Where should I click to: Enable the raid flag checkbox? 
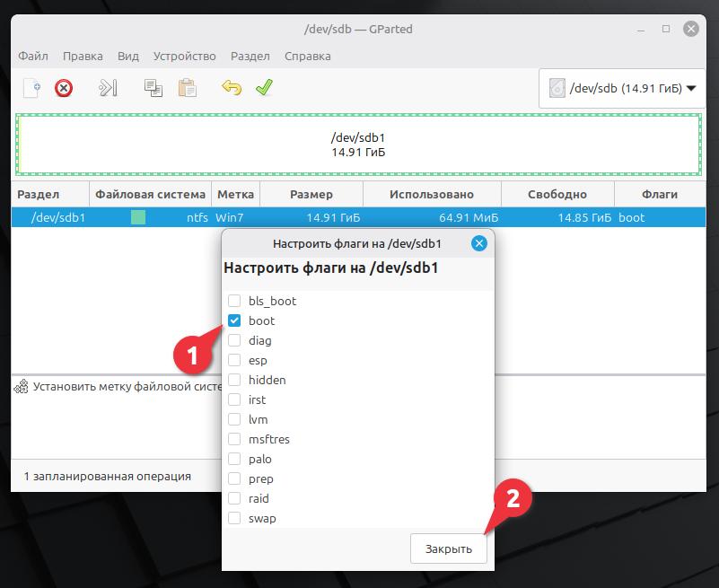pyautogui.click(x=234, y=498)
